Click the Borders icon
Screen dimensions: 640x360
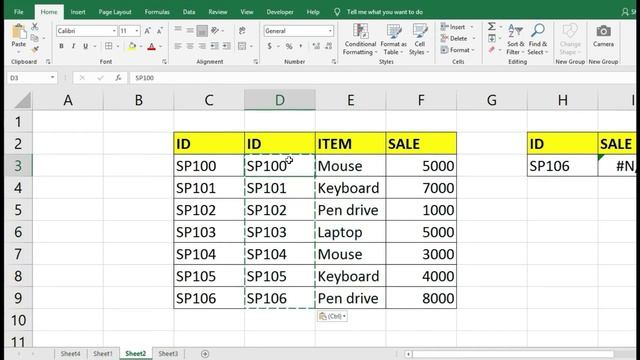point(109,46)
